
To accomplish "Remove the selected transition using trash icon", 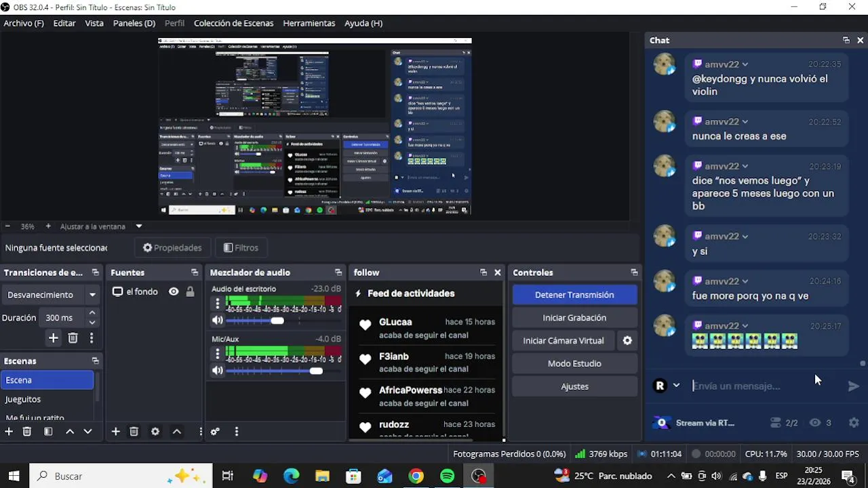I will point(73,338).
